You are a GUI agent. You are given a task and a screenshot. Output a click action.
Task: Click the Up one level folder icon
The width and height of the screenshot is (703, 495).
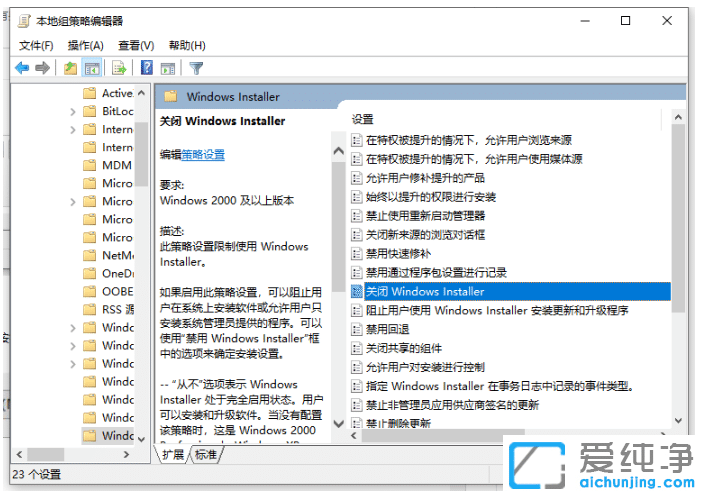70,68
